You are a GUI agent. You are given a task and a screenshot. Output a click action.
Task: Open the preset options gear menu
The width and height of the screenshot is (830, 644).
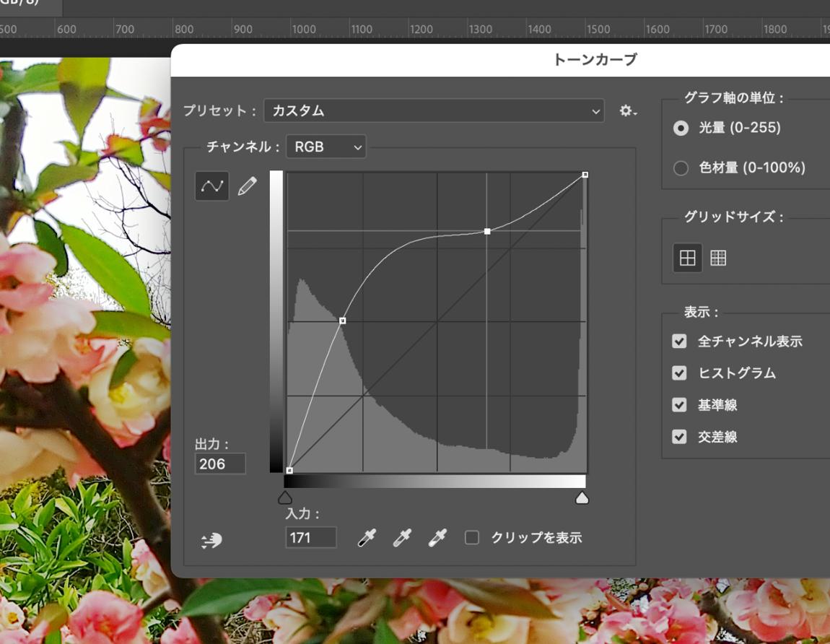628,110
